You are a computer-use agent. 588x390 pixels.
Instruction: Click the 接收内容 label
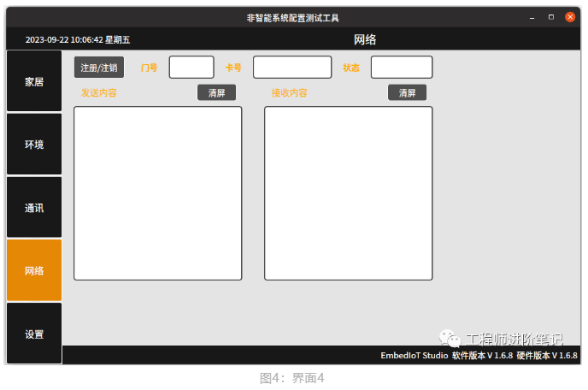(290, 92)
